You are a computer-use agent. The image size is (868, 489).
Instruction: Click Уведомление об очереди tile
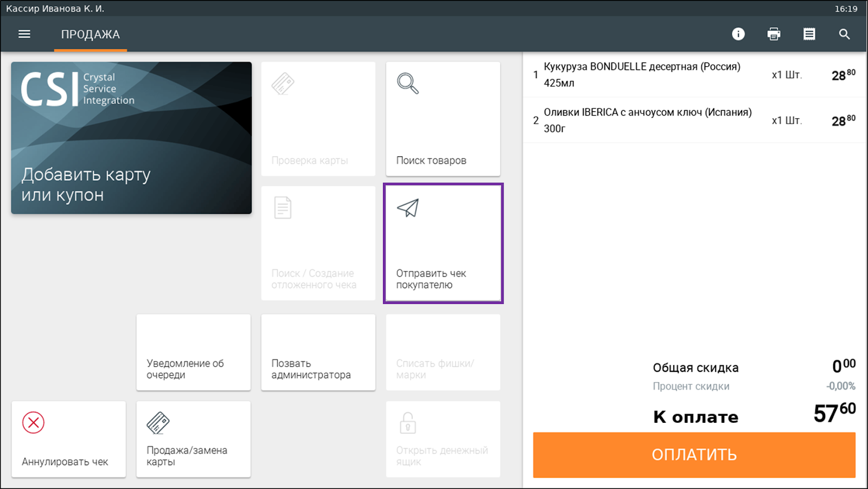(194, 352)
